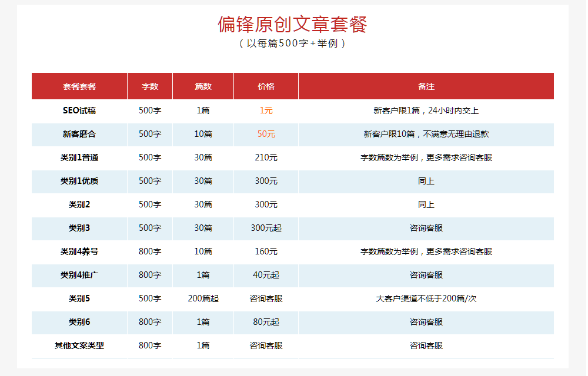Select the 新客磨合 package name
This screenshot has height=376, width=588.
click(79, 133)
